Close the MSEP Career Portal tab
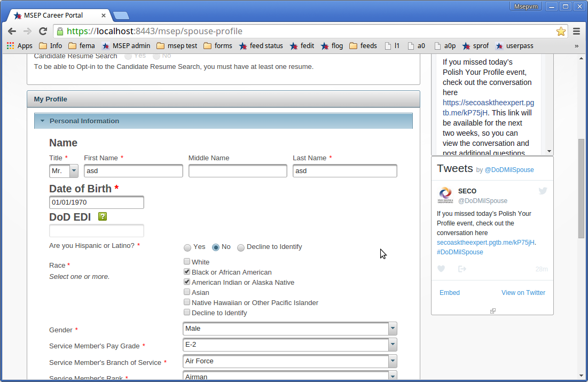588x382 pixels. [104, 15]
